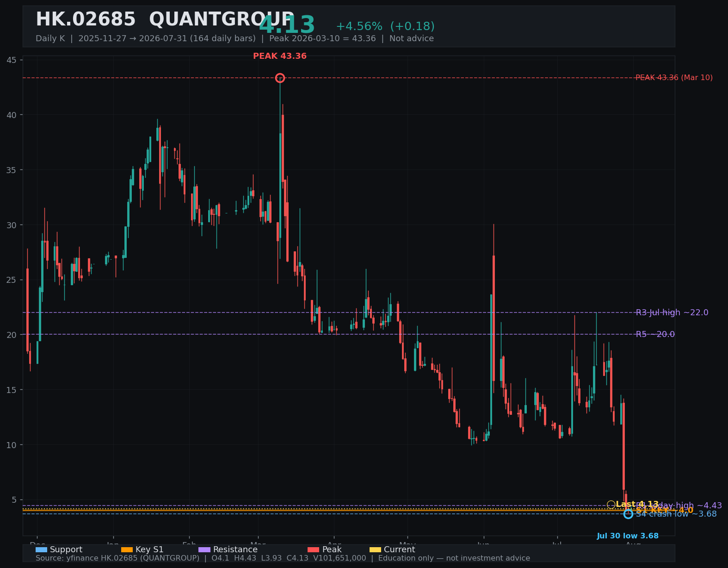
Task: Click the "10" y-axis tick label
Action: pyautogui.click(x=12, y=445)
